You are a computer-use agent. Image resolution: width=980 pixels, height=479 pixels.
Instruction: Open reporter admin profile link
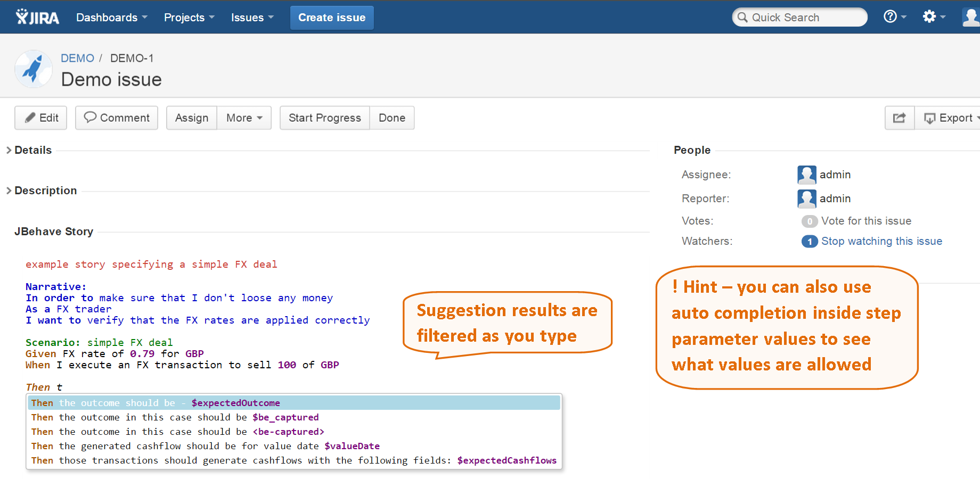[835, 199]
